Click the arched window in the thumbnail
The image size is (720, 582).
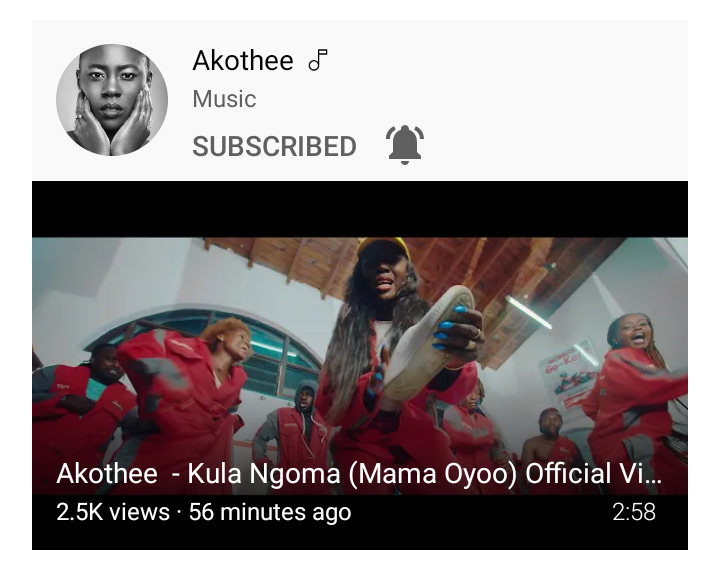(216, 347)
